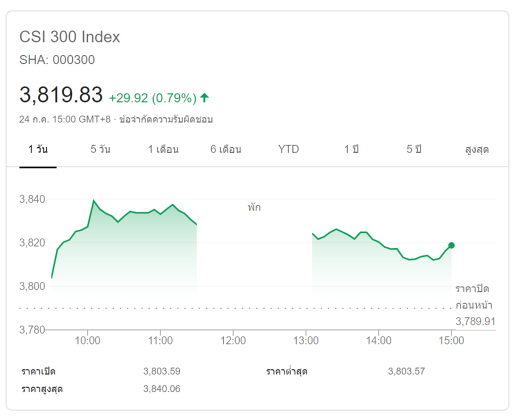Switch to the 1 ปี tab
515x420 pixels.
tap(351, 149)
